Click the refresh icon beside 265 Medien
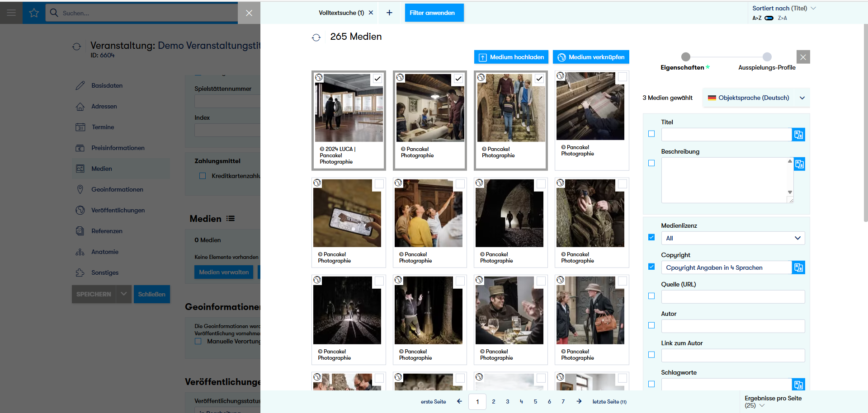Viewport: 868px width, 413px height. point(316,38)
